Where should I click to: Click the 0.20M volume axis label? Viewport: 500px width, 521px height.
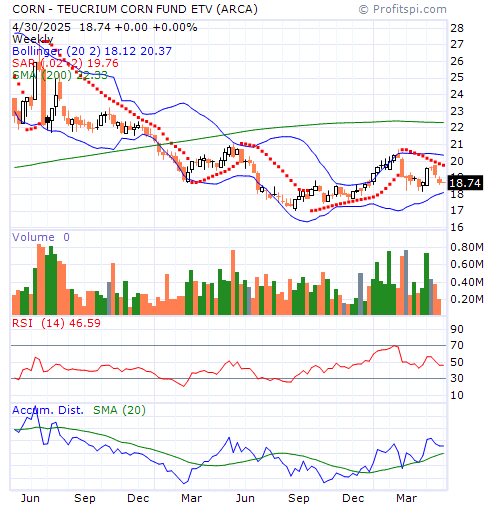467,299
